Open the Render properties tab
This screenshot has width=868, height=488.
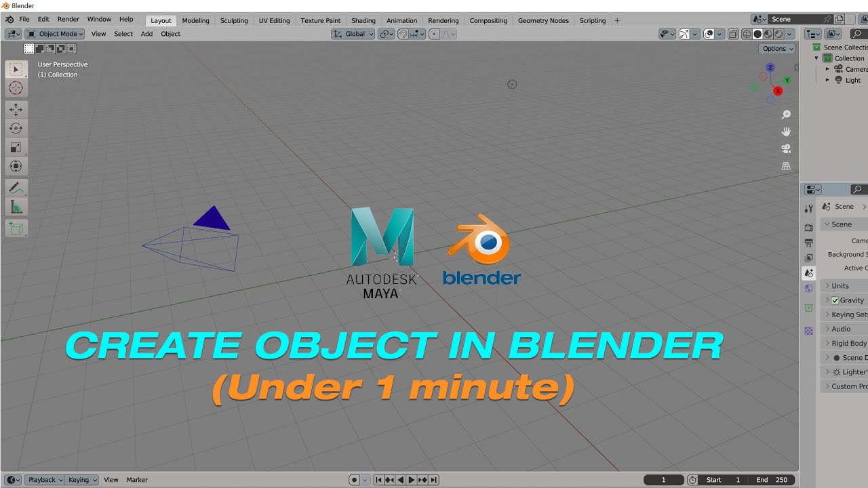(808, 227)
